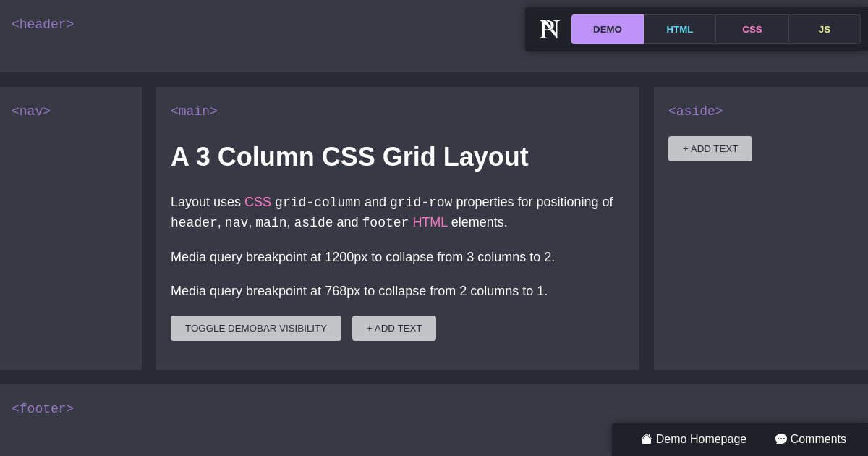This screenshot has height=456, width=868.
Task: Open the CSS hyperlink in the paragraph
Action: point(258,202)
